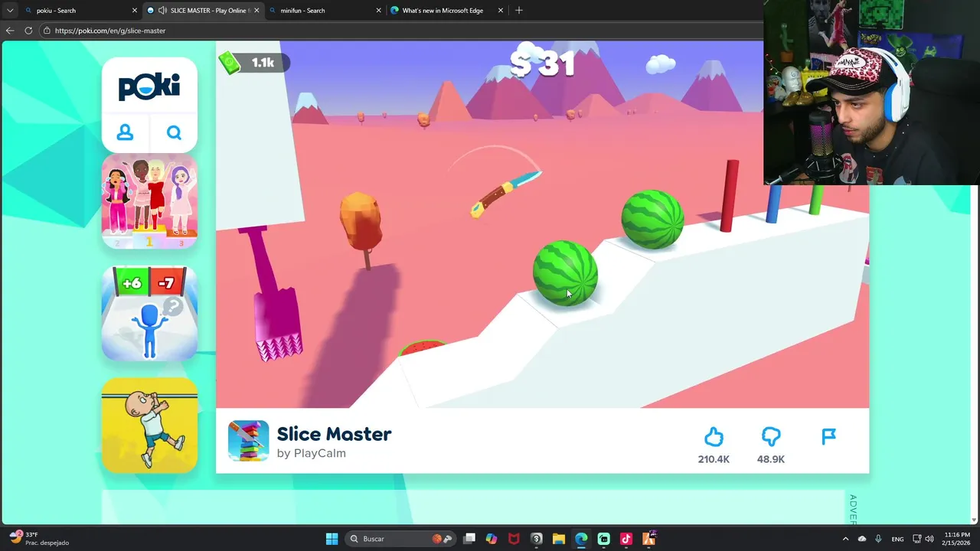Click the 48.9K dislikes count

tap(771, 459)
